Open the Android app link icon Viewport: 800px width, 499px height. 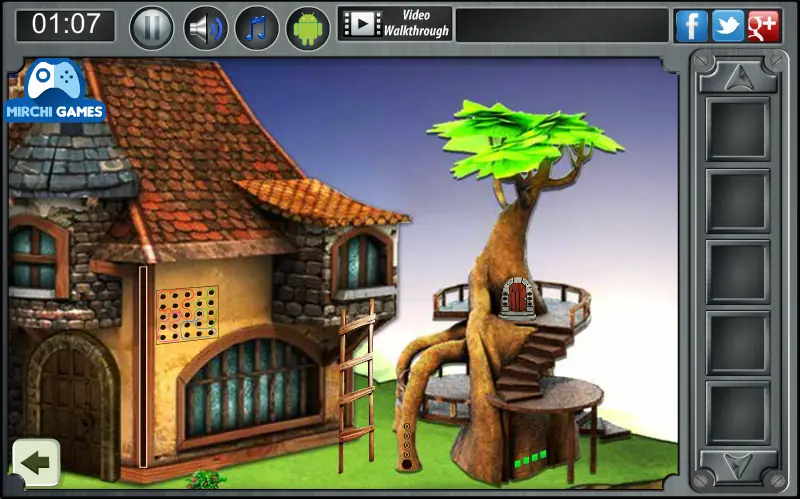pos(308,28)
